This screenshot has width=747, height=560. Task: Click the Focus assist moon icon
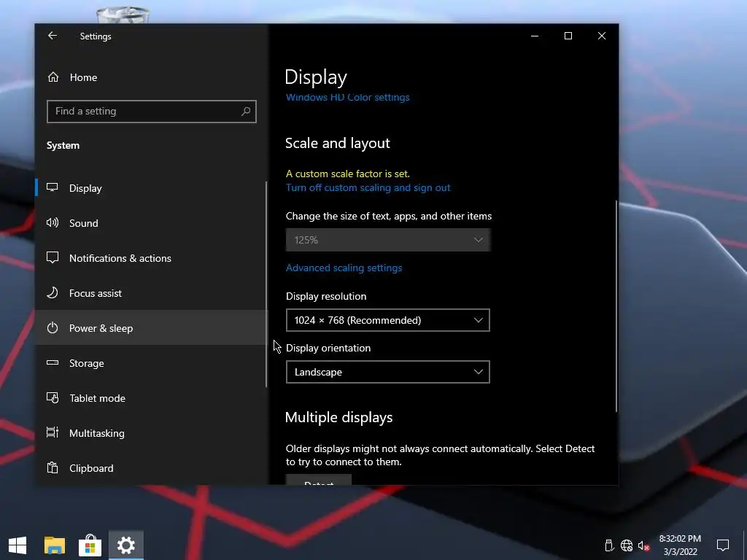(53, 292)
